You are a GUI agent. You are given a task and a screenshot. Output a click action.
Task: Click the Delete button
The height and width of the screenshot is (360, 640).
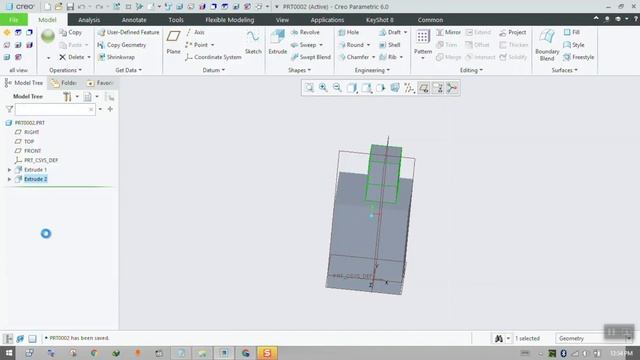[72, 57]
